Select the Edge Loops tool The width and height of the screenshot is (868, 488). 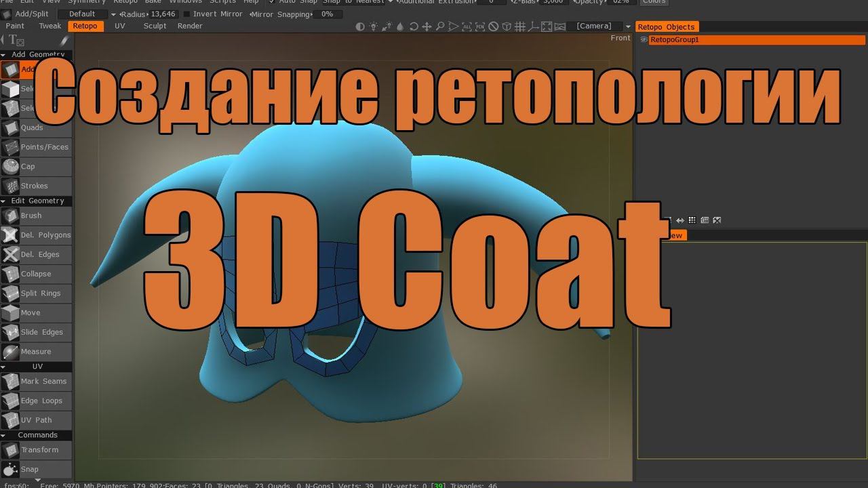tap(36, 401)
